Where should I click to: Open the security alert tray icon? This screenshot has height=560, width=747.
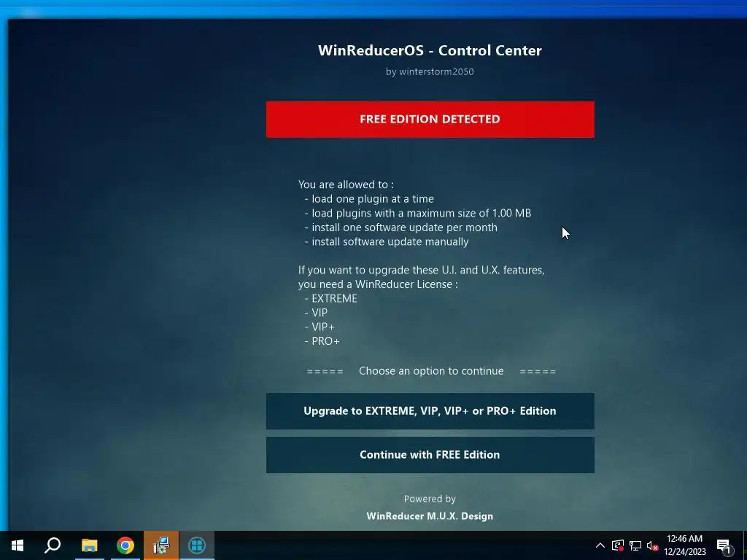click(x=617, y=545)
